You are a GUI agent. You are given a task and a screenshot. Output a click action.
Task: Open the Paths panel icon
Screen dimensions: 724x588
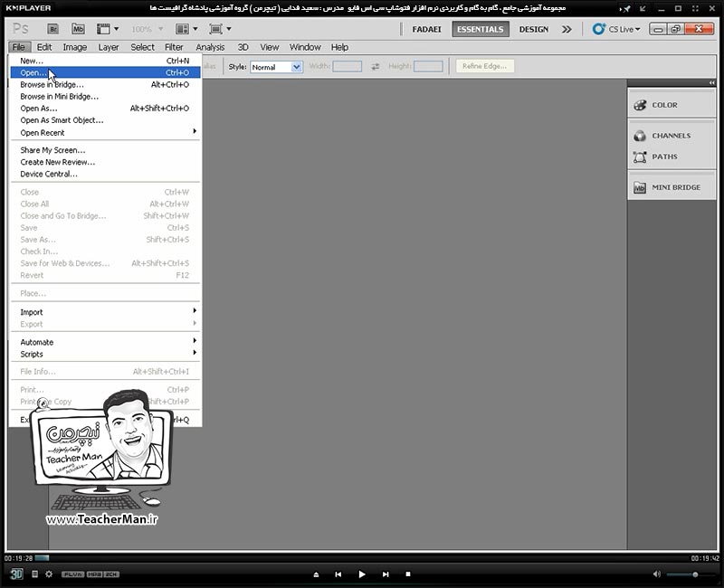coord(640,156)
